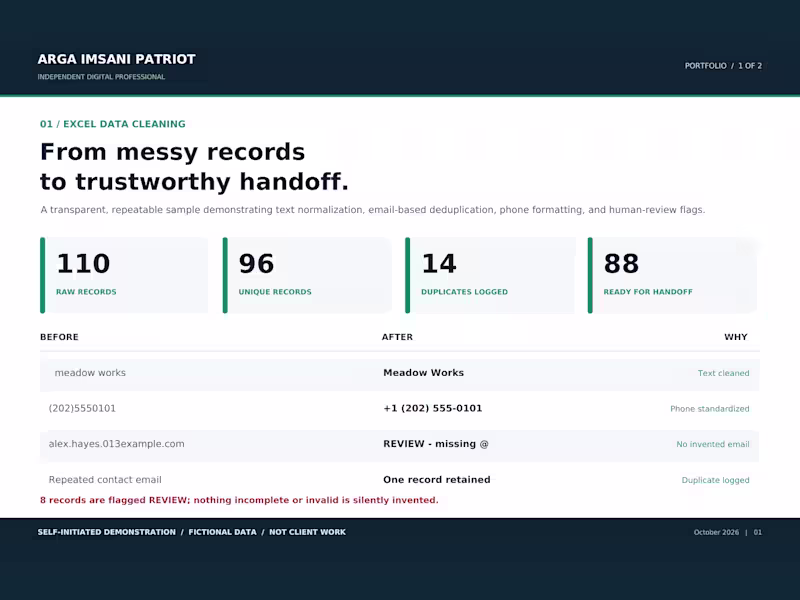Viewport: 800px width, 600px height.
Task: Select lowercase "meadow works" in the Before column
Action: click(90, 373)
